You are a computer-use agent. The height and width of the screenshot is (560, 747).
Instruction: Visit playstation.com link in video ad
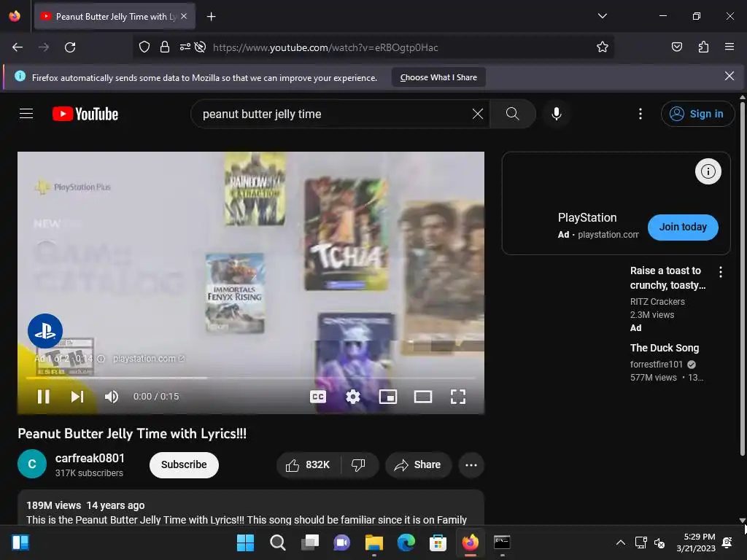tap(149, 359)
